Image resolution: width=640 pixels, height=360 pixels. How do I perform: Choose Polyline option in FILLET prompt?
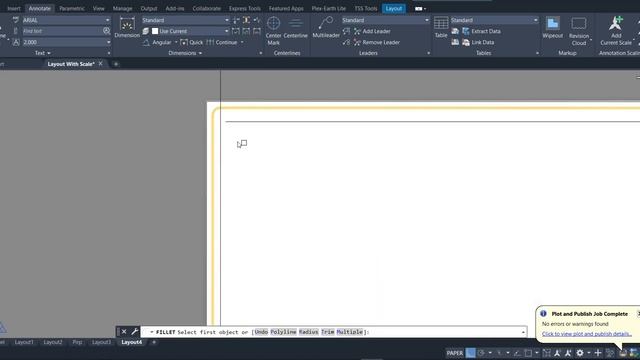coord(283,332)
